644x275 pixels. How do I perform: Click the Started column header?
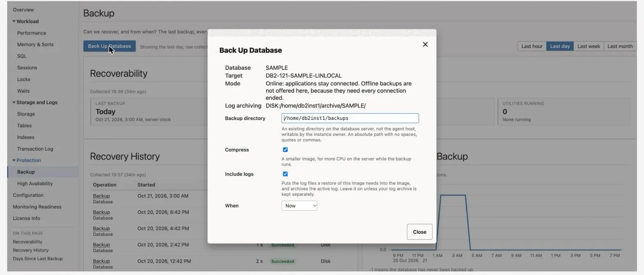tap(146, 185)
